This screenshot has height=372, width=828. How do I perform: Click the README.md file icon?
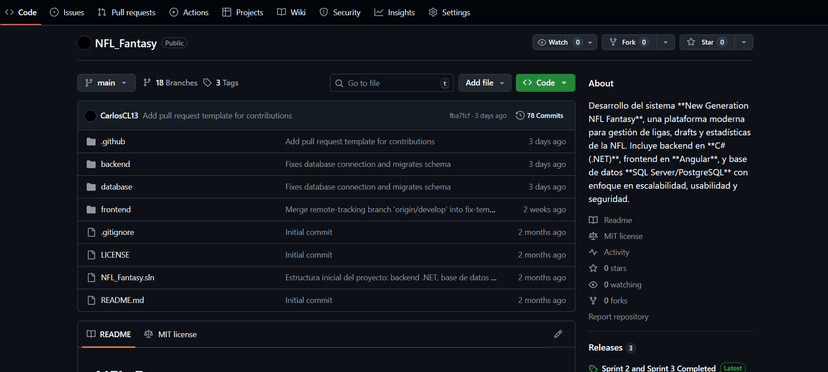[91, 300]
